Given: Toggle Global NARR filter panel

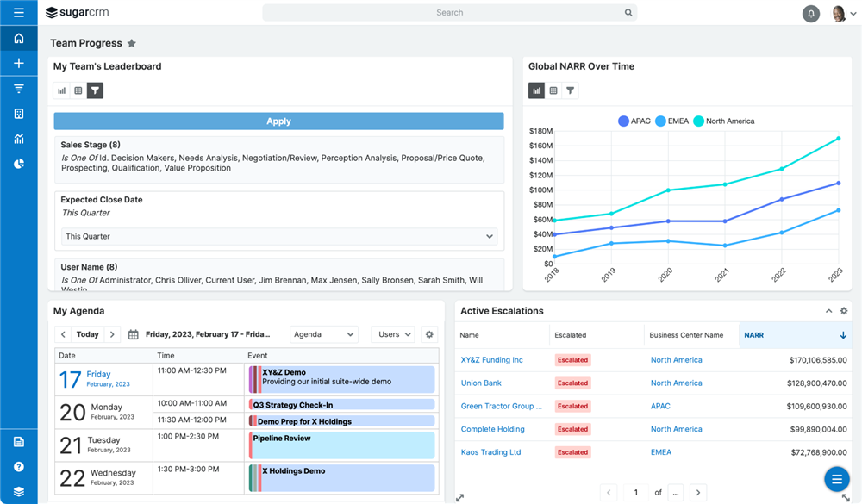Looking at the screenshot, I should point(570,90).
